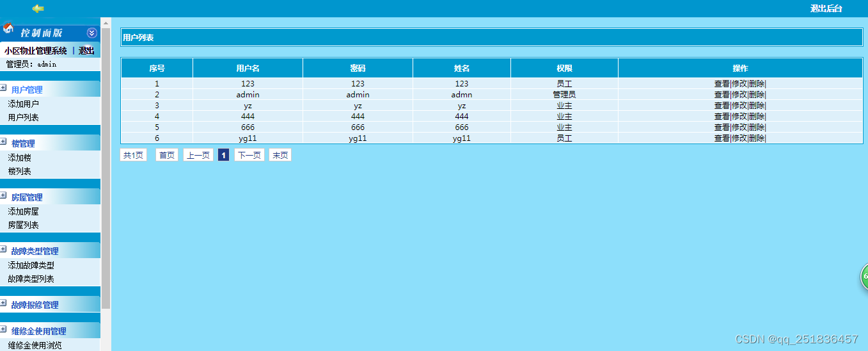Expand the 故障报修管理 plus icon
The width and height of the screenshot is (868, 351).
tap(3, 303)
